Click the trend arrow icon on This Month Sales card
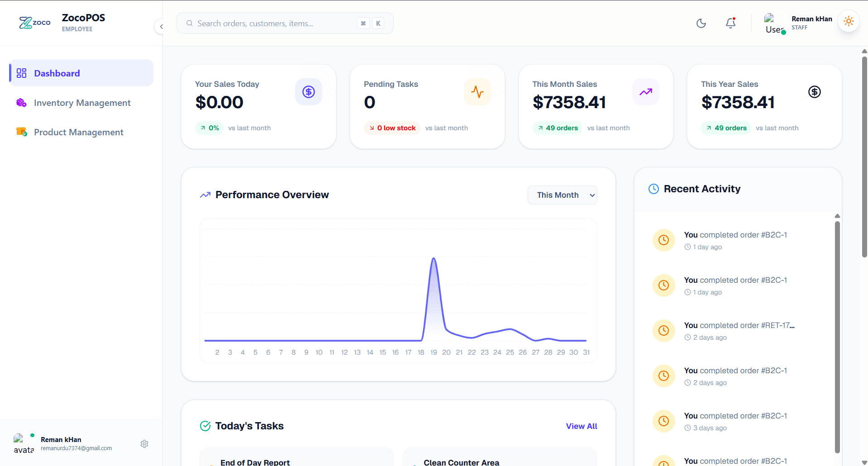868x466 pixels. pos(645,92)
